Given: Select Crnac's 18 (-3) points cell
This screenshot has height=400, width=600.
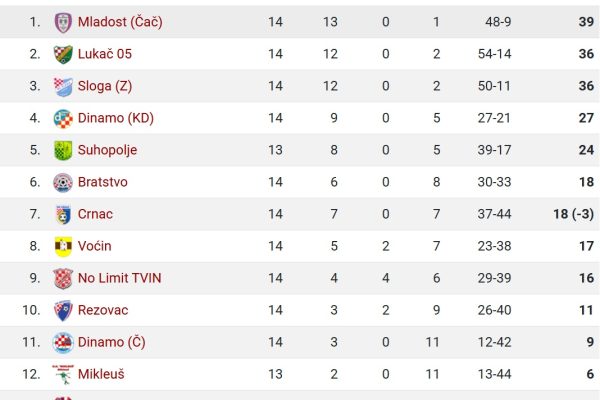Looking at the screenshot, I should tap(573, 214).
